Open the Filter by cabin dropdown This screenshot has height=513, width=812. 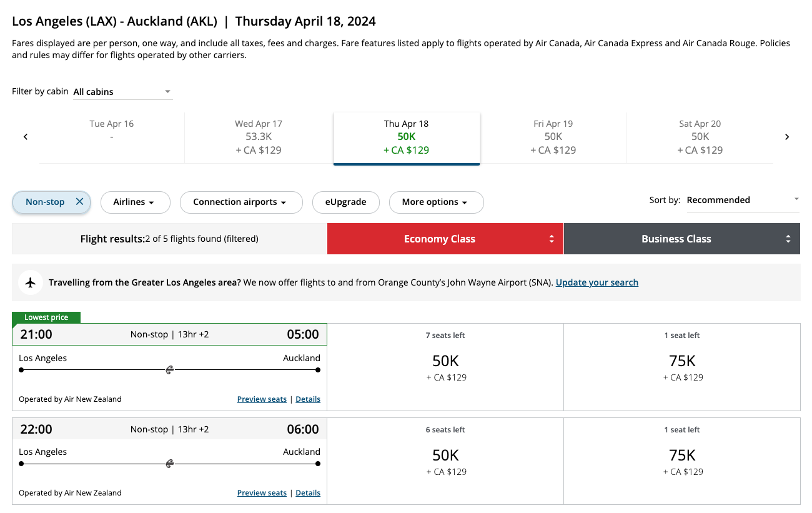click(122, 92)
